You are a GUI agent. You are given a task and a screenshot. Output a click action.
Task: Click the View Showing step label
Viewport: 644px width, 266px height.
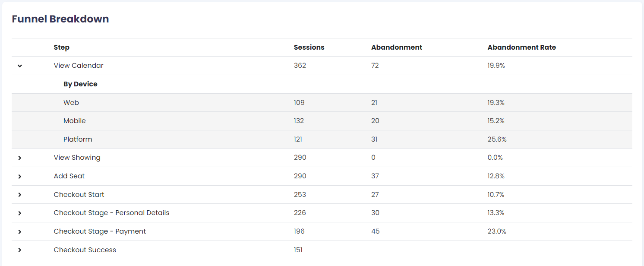click(x=77, y=158)
